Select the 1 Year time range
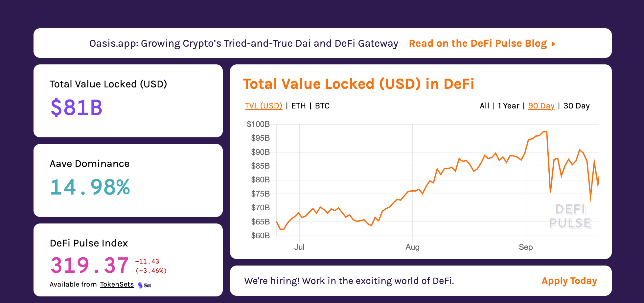This screenshot has width=644, height=303. tap(508, 106)
